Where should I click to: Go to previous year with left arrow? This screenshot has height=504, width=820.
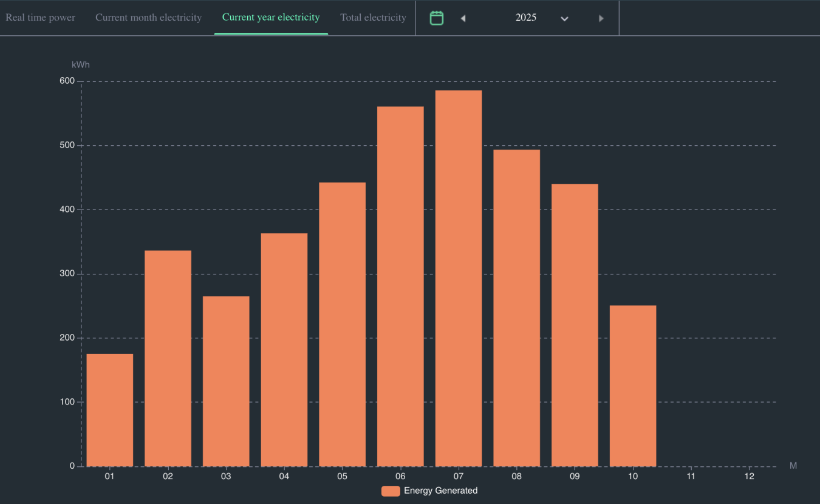463,18
